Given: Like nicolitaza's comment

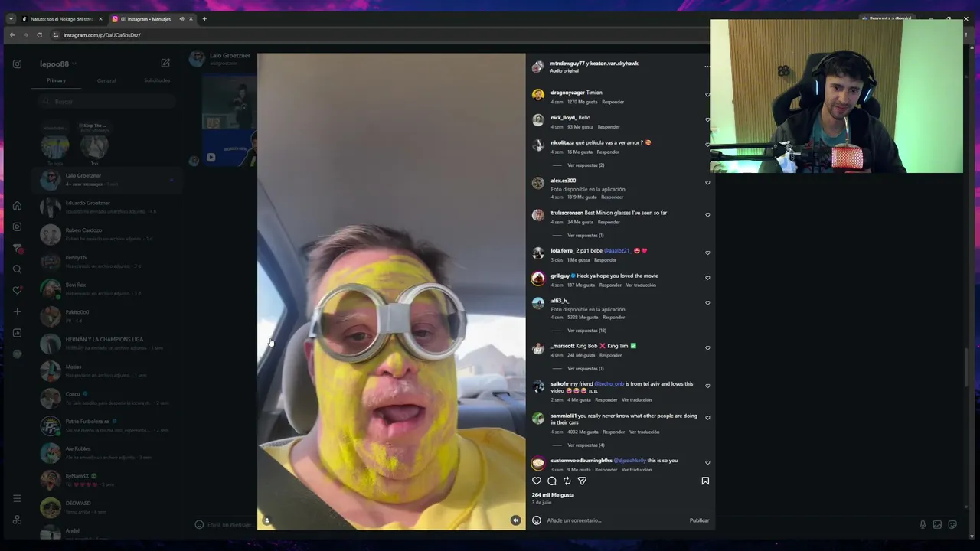Looking at the screenshot, I should [x=707, y=145].
